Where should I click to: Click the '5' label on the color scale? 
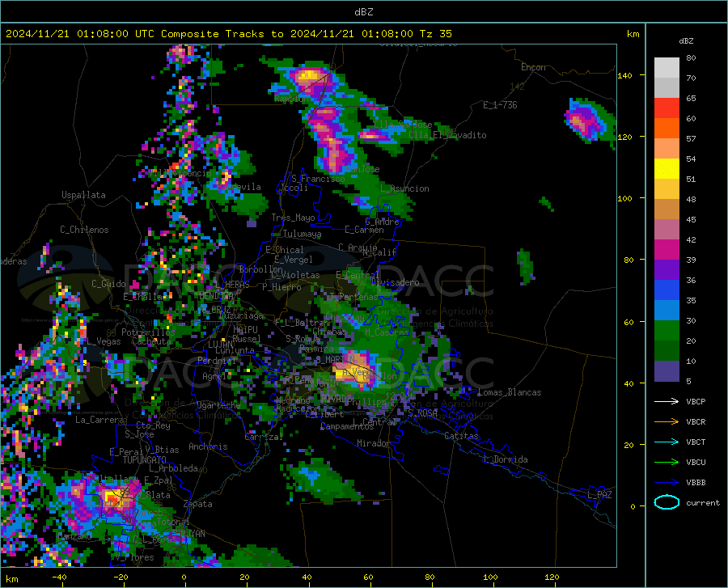688,381
